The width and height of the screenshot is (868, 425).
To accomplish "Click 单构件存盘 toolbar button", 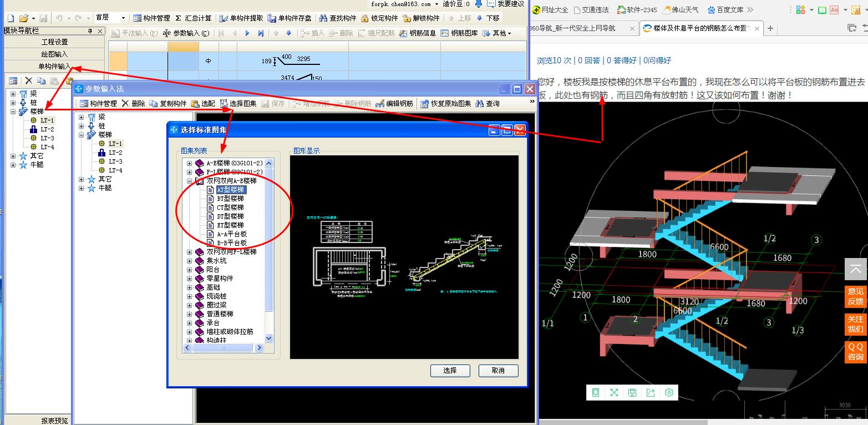I will click(290, 18).
